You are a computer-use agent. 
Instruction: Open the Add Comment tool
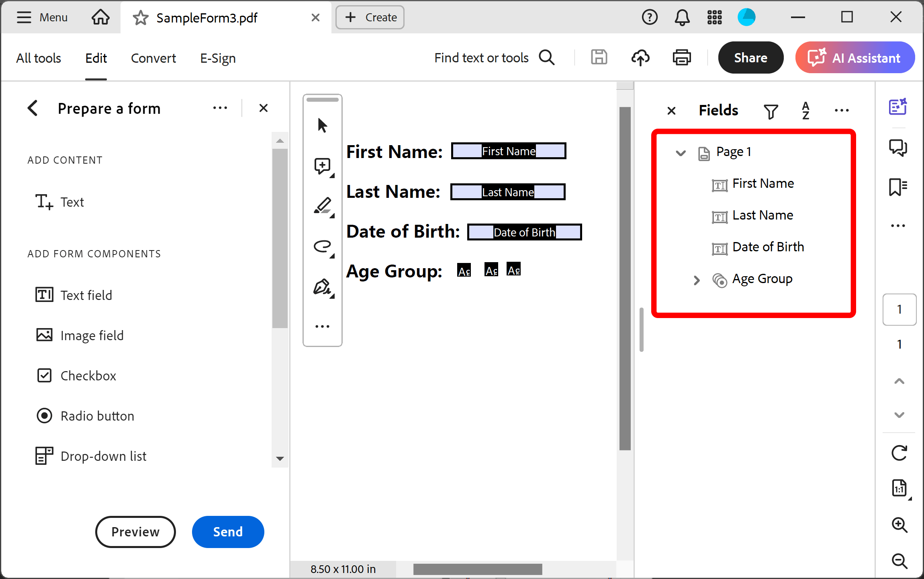(322, 166)
